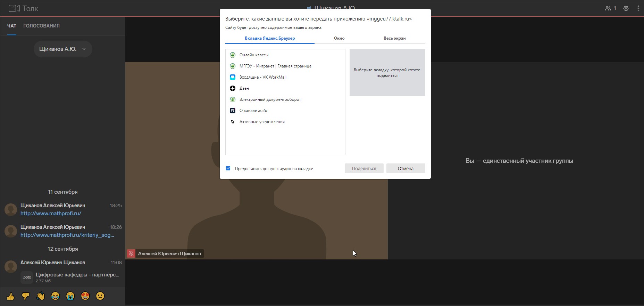Select the Входящие - VK WorkMail entry
This screenshot has width=644, height=306.
click(262, 77)
